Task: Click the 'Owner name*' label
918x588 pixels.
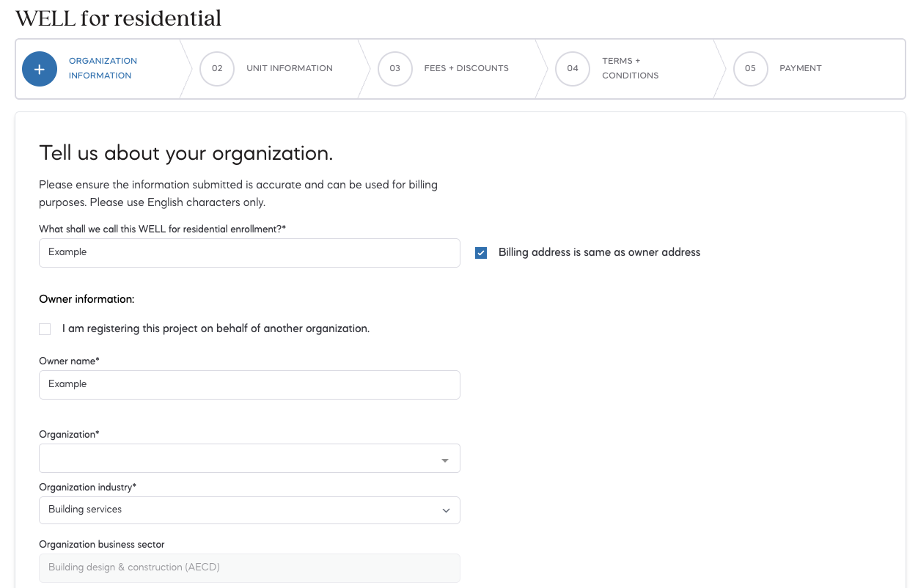Action: pos(69,361)
